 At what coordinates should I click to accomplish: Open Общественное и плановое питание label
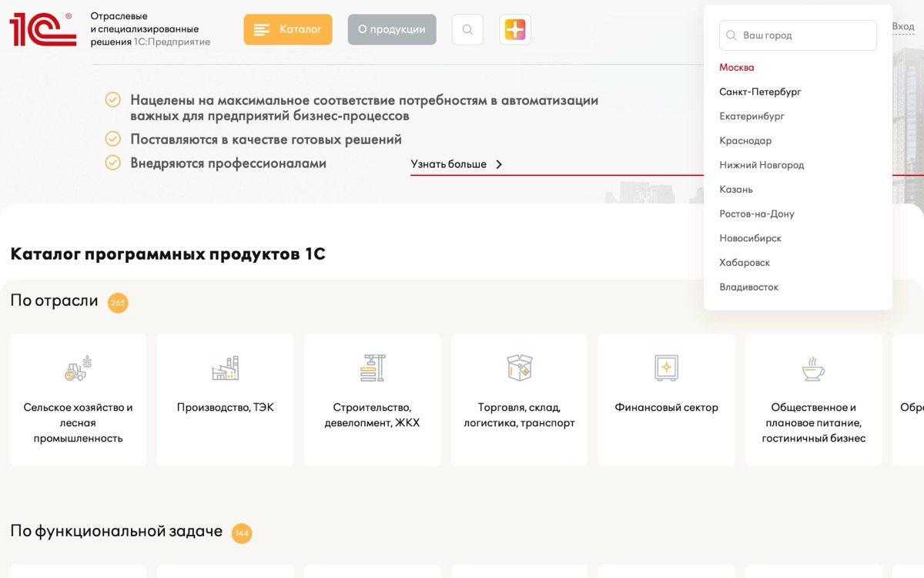(814, 423)
